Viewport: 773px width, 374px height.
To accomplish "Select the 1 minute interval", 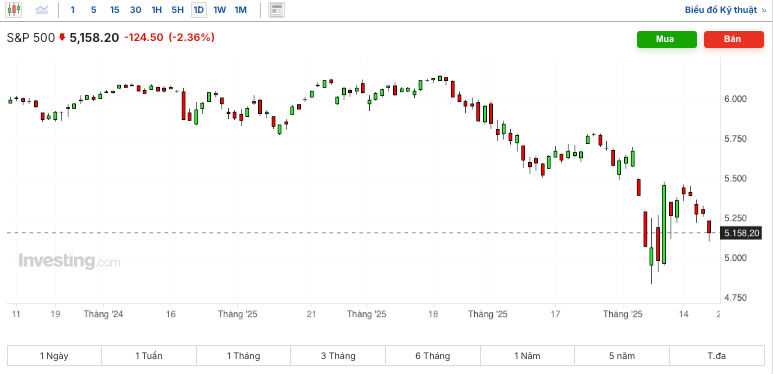I will point(73,10).
